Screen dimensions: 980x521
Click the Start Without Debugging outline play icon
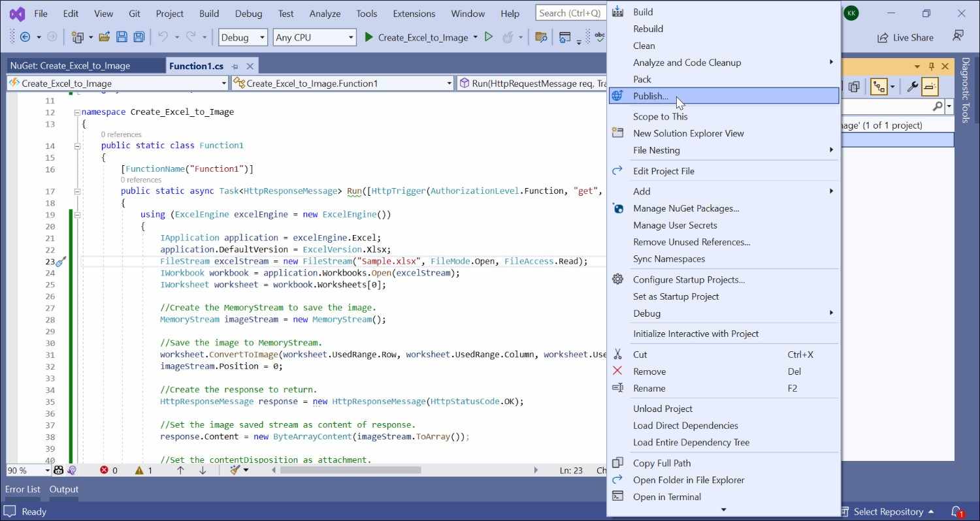pyautogui.click(x=488, y=37)
